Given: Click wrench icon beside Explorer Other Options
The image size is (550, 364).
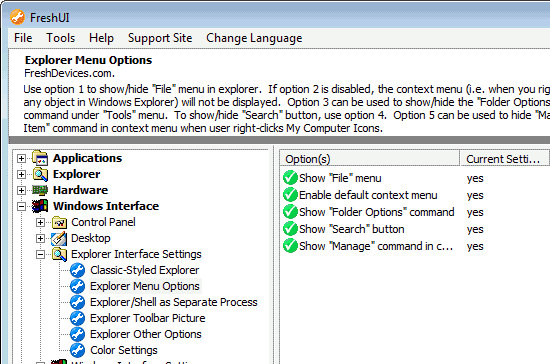Looking at the screenshot, I should click(77, 334).
